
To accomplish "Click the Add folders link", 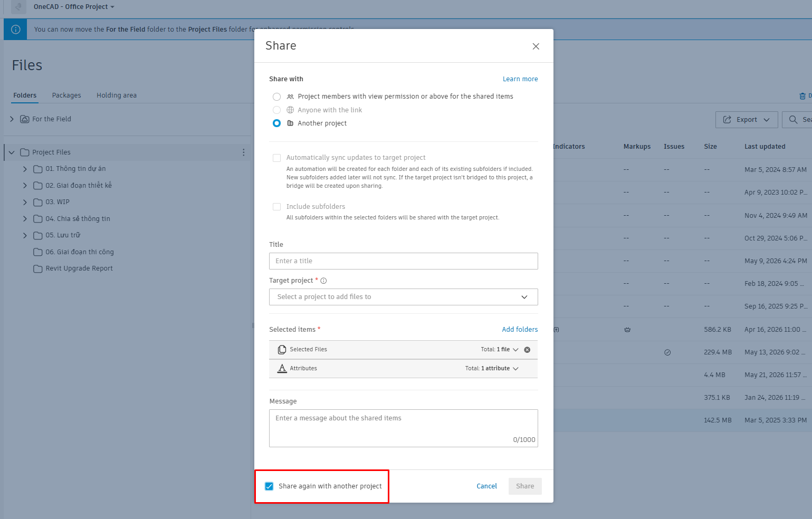I will (x=520, y=330).
